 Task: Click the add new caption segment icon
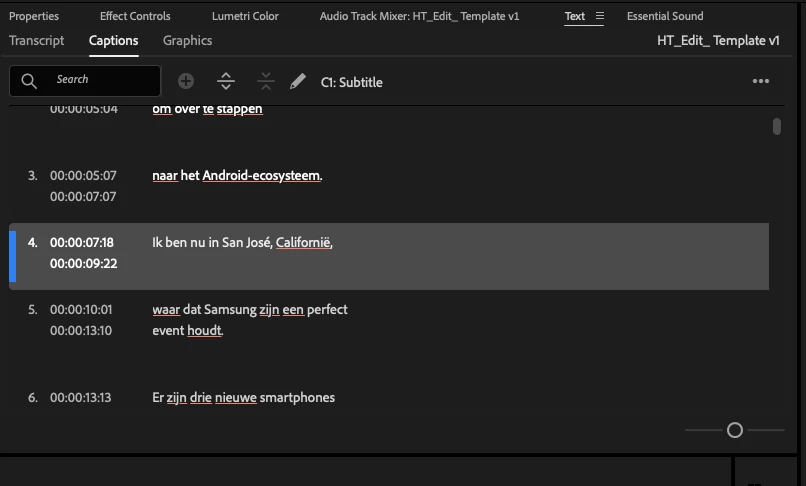point(186,82)
